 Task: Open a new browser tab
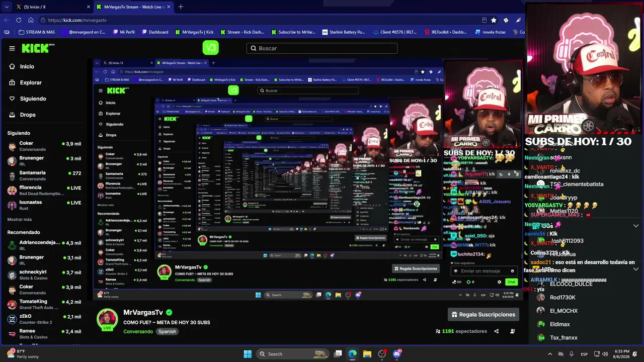[181, 7]
